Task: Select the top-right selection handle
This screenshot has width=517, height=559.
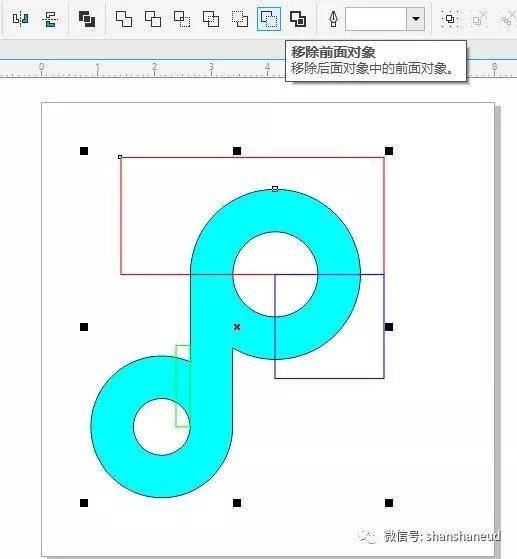Action: (389, 151)
